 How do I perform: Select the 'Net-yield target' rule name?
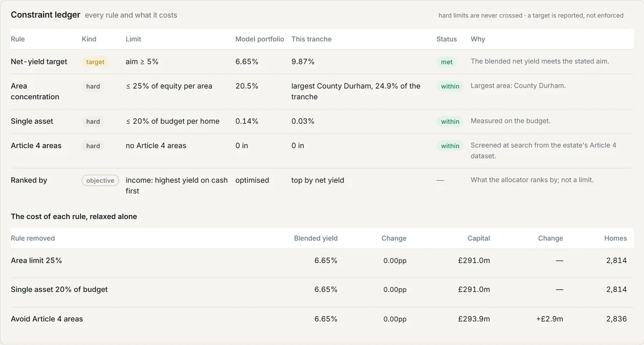click(39, 62)
